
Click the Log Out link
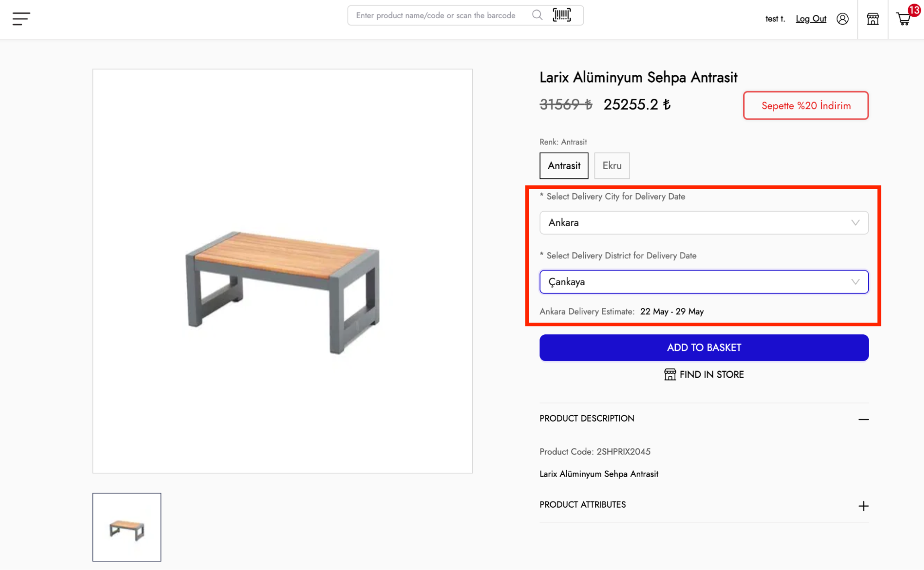[811, 19]
